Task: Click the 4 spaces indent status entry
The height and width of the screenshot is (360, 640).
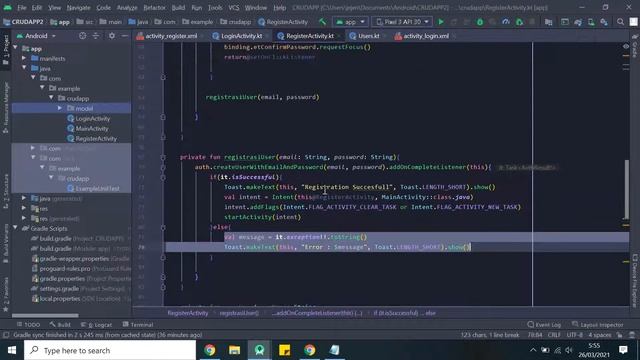Action: [x=600, y=335]
